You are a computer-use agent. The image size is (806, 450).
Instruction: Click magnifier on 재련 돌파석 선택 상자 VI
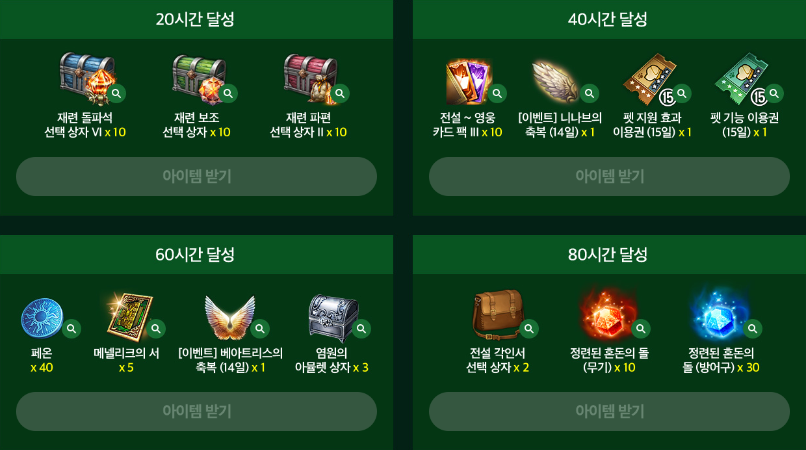coord(117,94)
